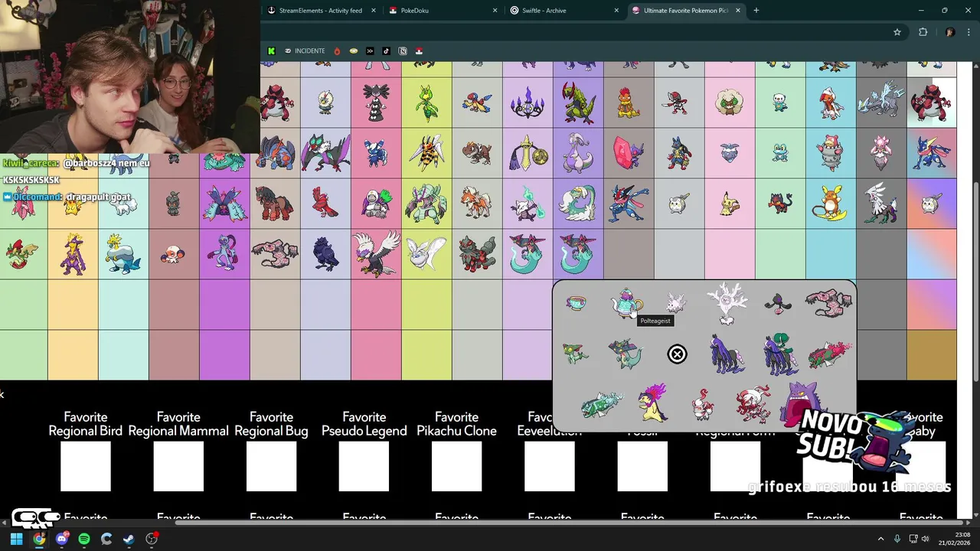Select Runerigus in the popup
Screen dimensions: 980x551
point(829,304)
